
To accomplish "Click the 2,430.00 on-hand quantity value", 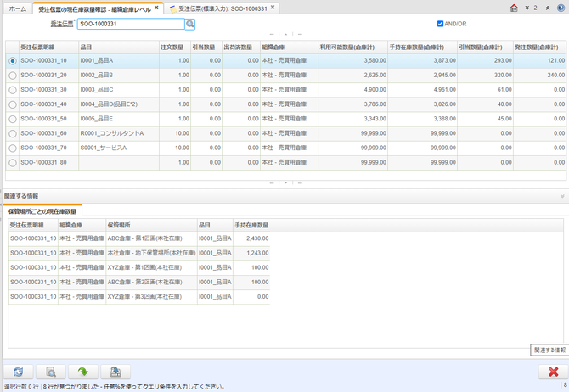I will (257, 238).
